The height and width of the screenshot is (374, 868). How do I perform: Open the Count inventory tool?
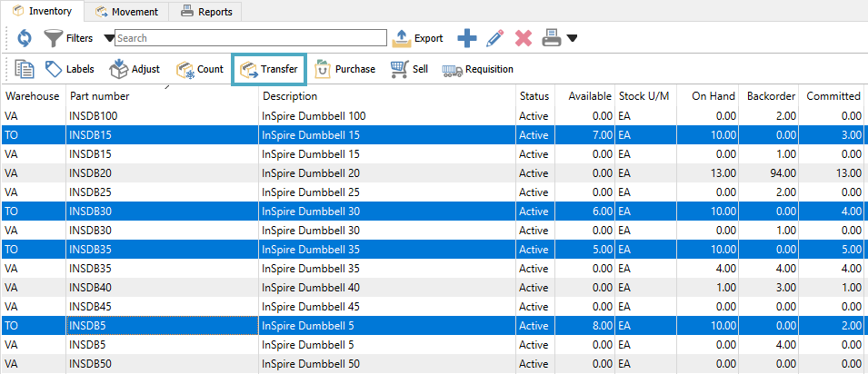point(200,69)
